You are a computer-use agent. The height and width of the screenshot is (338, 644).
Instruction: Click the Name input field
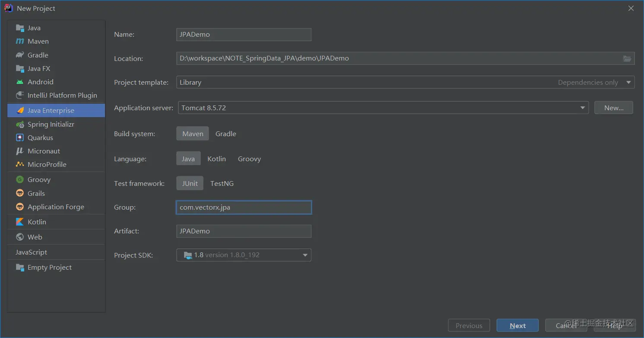pyautogui.click(x=244, y=35)
